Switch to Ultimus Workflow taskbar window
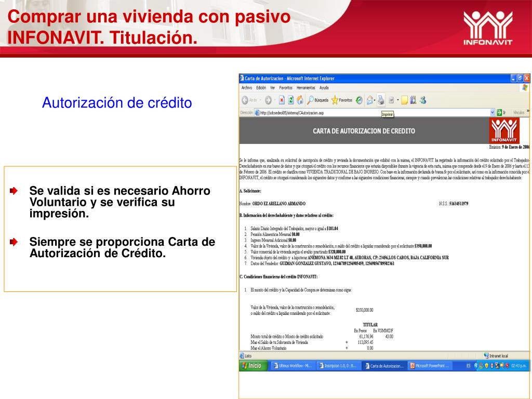This screenshot has width=532, height=399. (293, 366)
